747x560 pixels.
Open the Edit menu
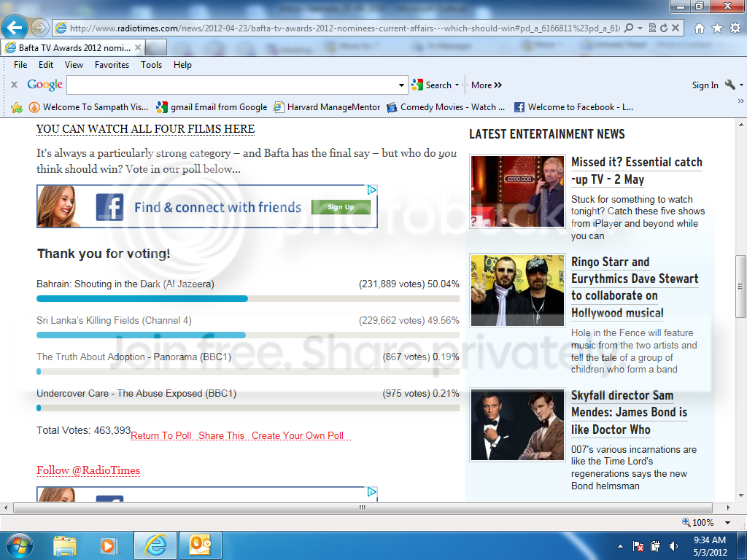46,65
